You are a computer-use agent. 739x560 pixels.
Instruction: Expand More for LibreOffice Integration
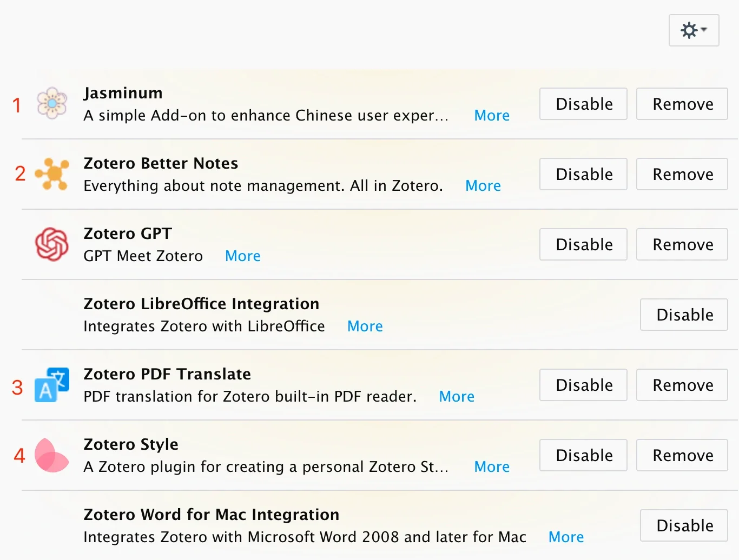pyautogui.click(x=365, y=326)
